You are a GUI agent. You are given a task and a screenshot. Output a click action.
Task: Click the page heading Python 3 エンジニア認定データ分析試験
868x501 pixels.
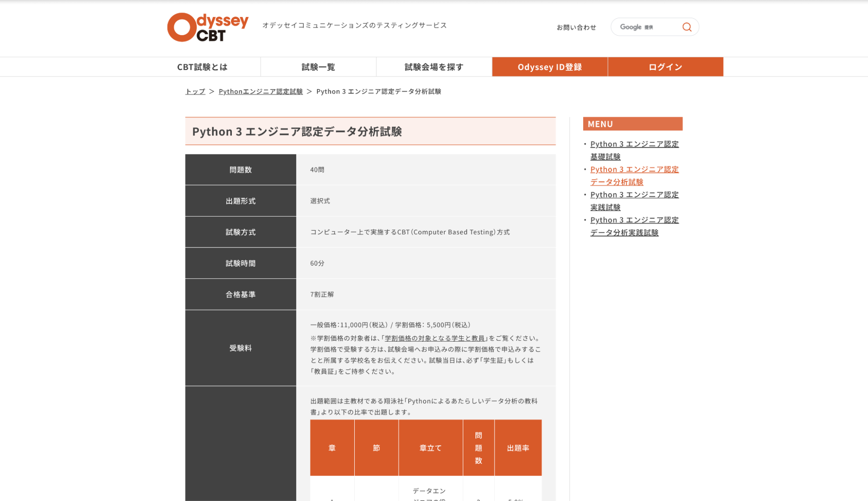pos(297,132)
